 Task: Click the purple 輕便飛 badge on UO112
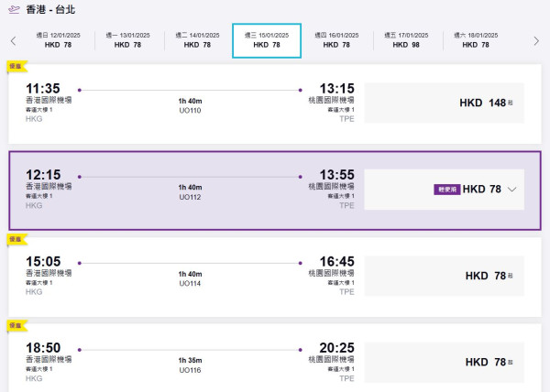[x=446, y=190]
